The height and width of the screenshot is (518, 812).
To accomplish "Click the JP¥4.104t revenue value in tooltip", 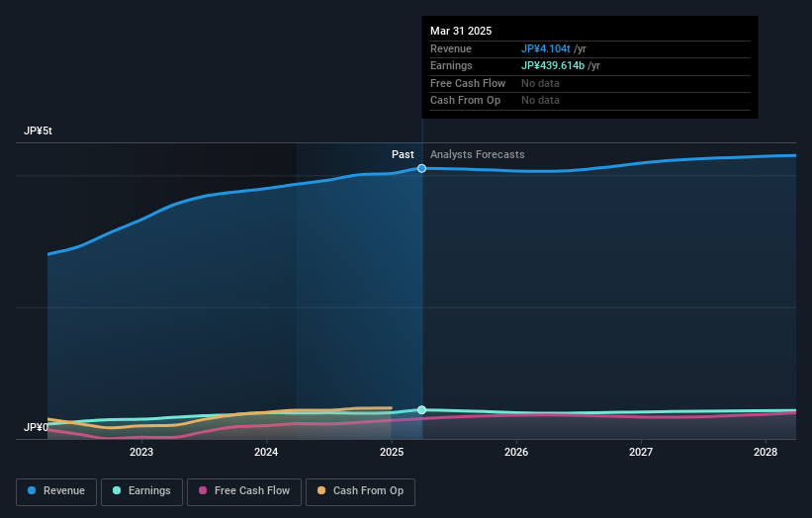I will (x=545, y=48).
